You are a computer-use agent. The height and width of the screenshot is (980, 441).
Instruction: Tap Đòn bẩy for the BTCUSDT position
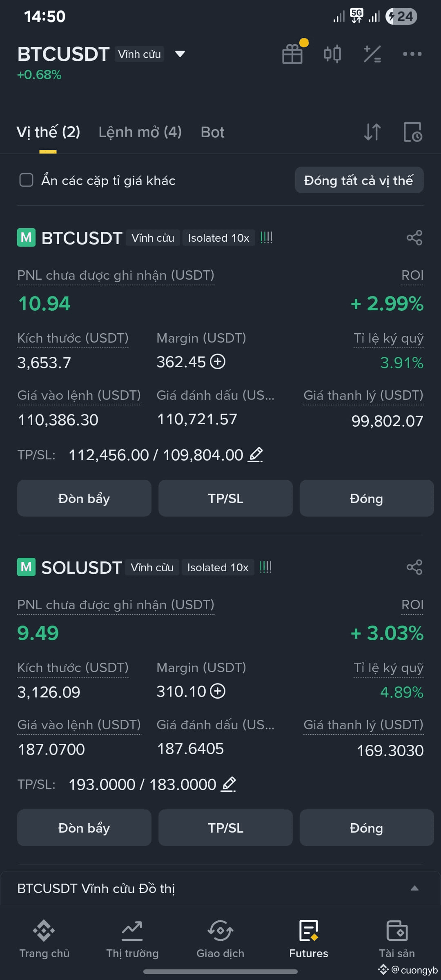coord(84,498)
